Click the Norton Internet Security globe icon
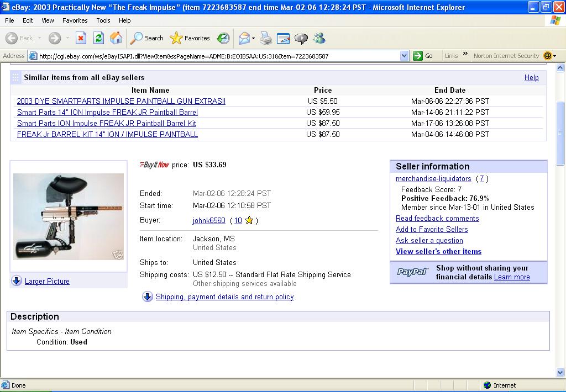This screenshot has width=566, height=392. 548,56
